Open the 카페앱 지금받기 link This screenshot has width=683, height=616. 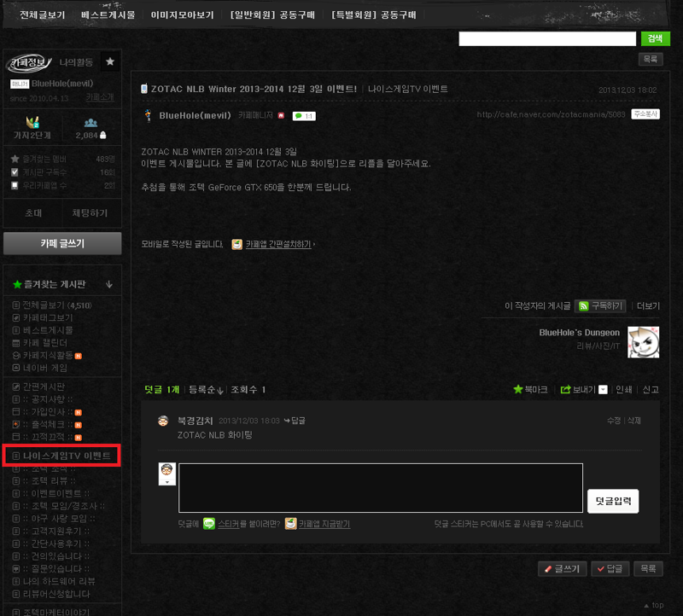click(324, 524)
